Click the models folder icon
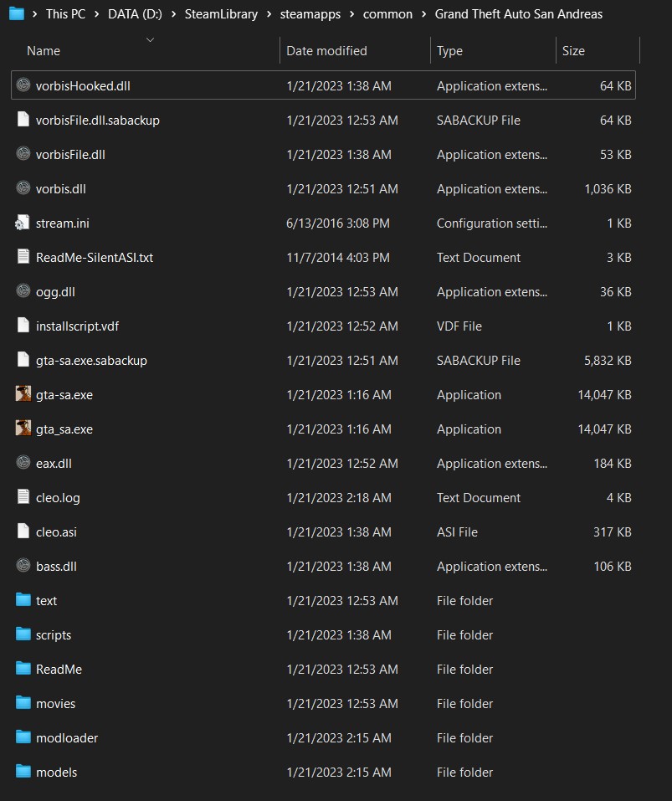This screenshot has width=672, height=801. (x=23, y=771)
